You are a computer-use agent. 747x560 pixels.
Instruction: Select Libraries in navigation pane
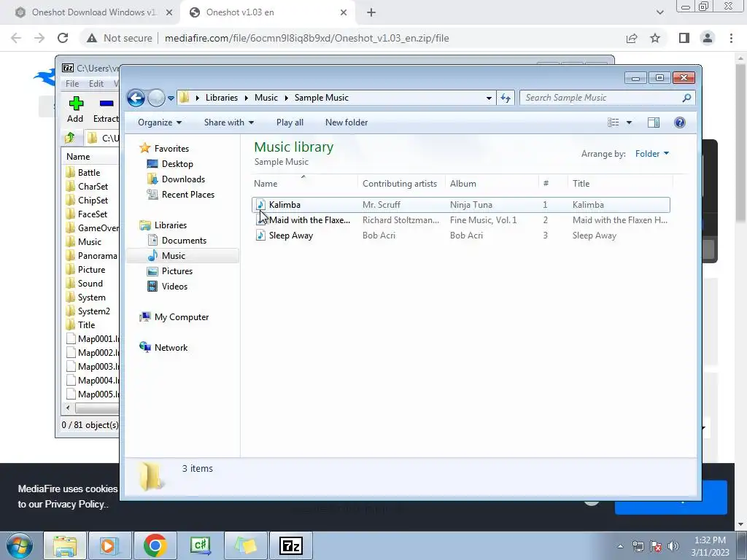coord(171,225)
